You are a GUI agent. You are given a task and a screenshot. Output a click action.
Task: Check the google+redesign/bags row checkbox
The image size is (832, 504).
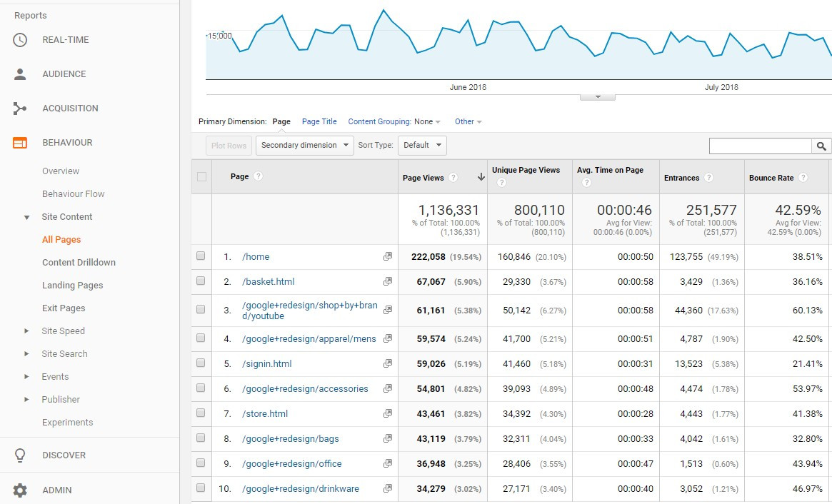(x=201, y=438)
